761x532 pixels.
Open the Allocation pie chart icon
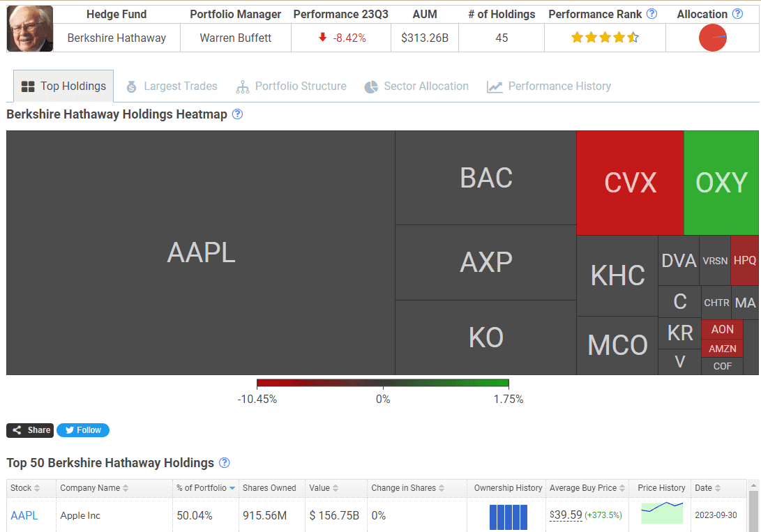pyautogui.click(x=712, y=38)
